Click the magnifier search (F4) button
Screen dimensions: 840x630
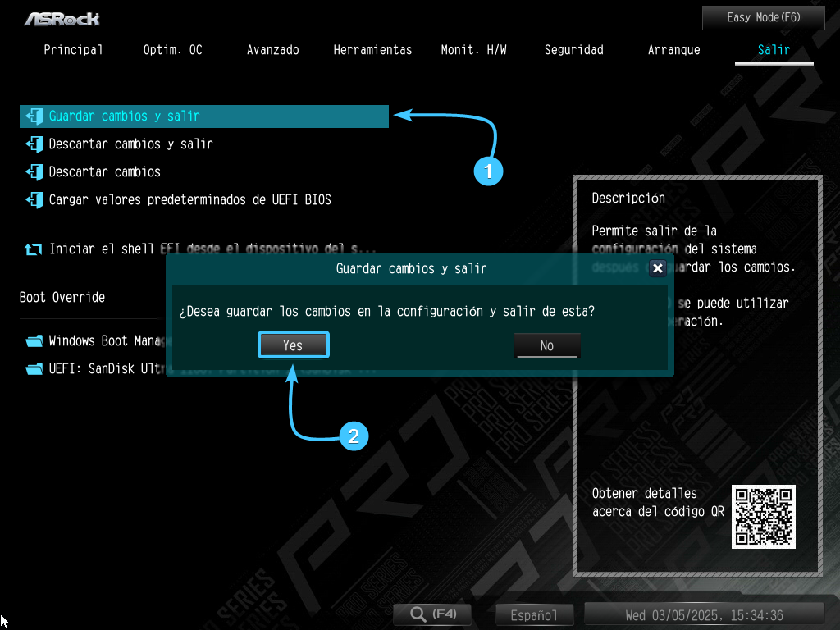432,614
